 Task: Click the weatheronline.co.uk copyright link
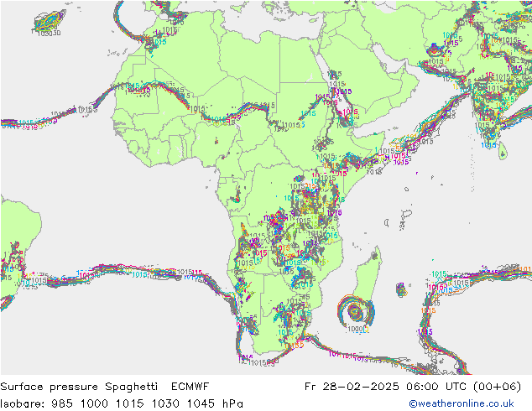point(462,403)
